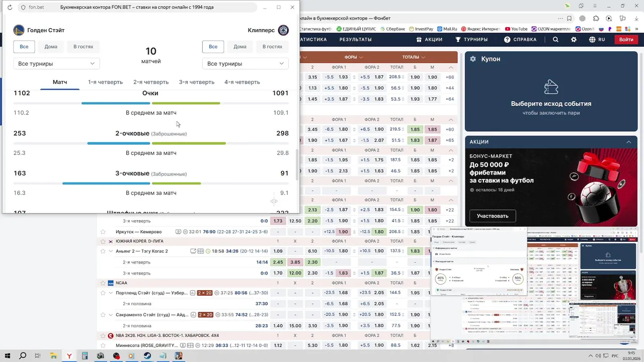Open File Explorer from taskbar
The width and height of the screenshot is (644, 362).
point(53,356)
